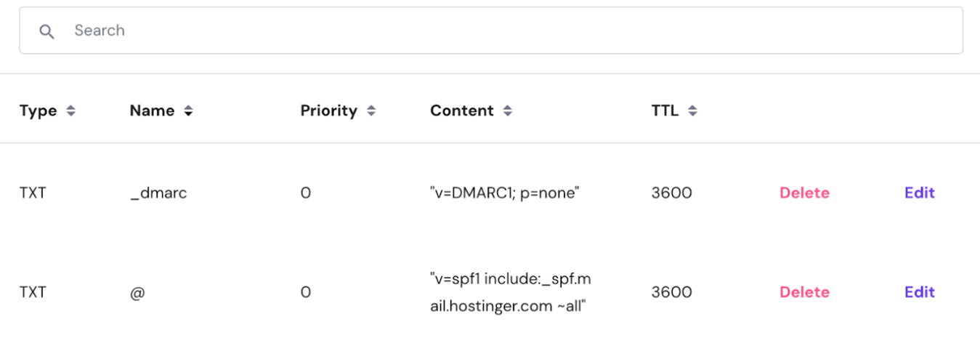
Task: Click the "v=DMARC1; p=none" content value
Action: tap(504, 193)
